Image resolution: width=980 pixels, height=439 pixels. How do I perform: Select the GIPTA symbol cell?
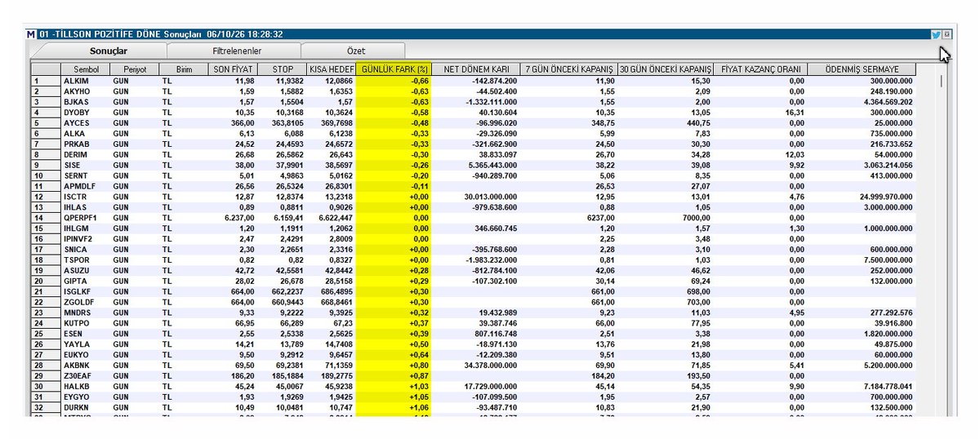click(86, 282)
